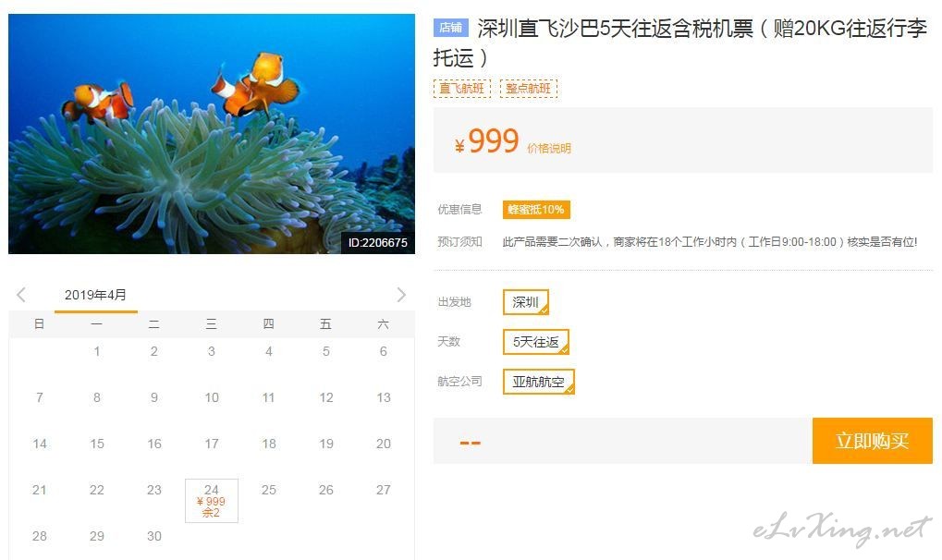Select 深圳 as departure city
The height and width of the screenshot is (560, 942).
click(526, 302)
